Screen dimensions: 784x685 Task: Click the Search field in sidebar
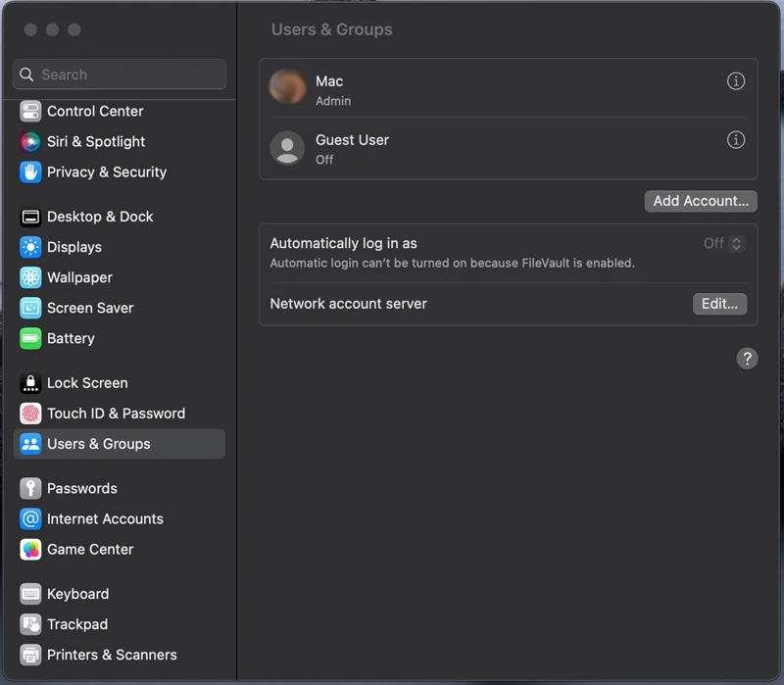point(120,74)
